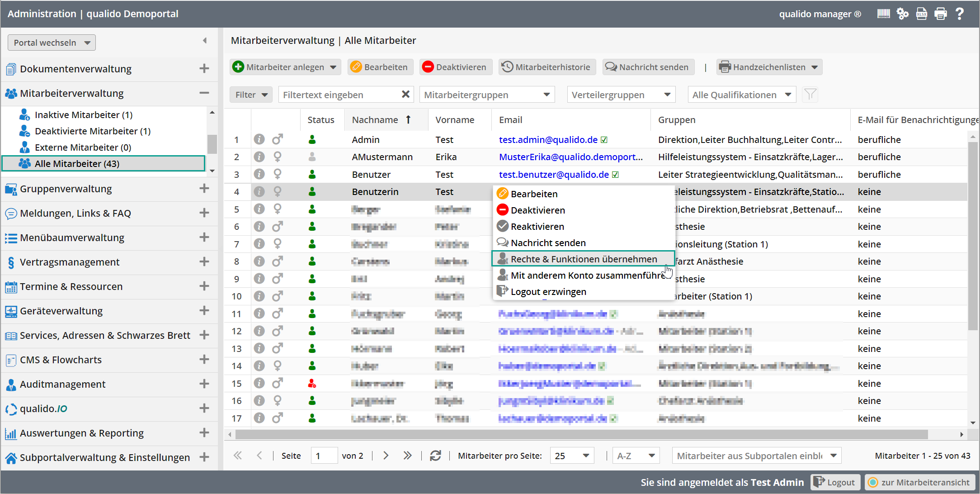The height and width of the screenshot is (494, 980).
Task: Open the Verteilergruppen dropdown
Action: 621,95
